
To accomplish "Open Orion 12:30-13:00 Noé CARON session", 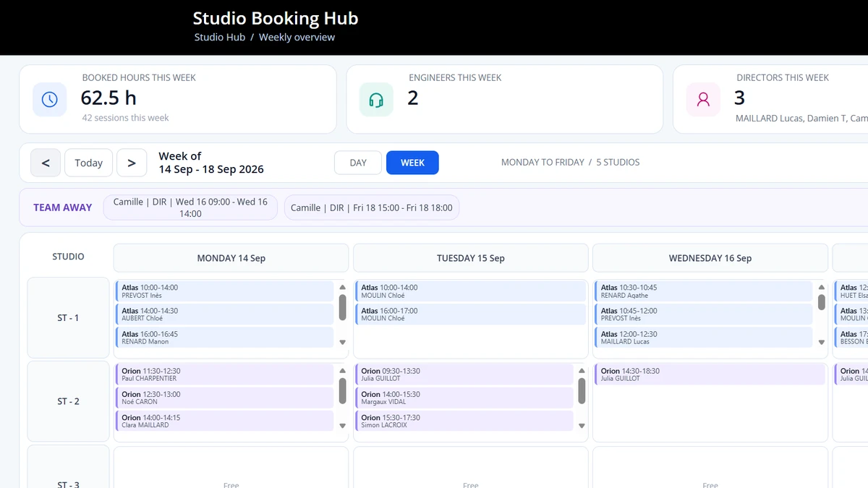I will click(x=224, y=398).
